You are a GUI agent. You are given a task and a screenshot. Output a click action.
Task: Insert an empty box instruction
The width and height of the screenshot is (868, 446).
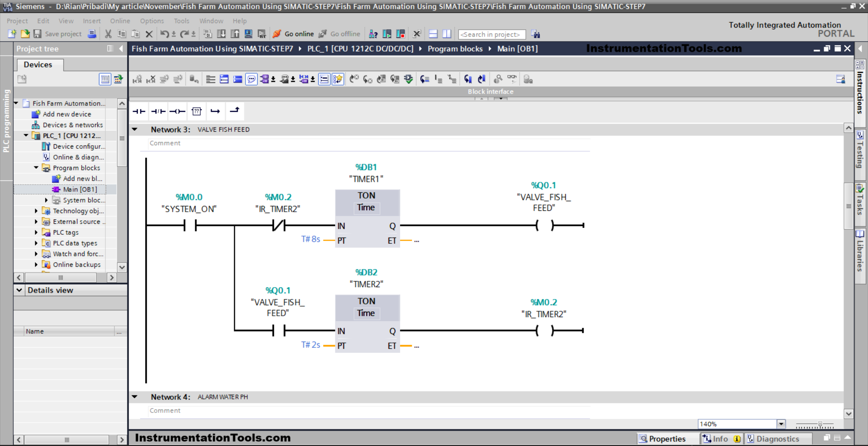tap(197, 111)
